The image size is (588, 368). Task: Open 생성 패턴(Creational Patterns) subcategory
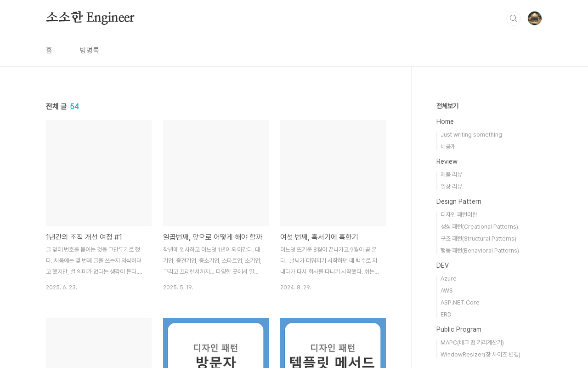click(x=479, y=227)
